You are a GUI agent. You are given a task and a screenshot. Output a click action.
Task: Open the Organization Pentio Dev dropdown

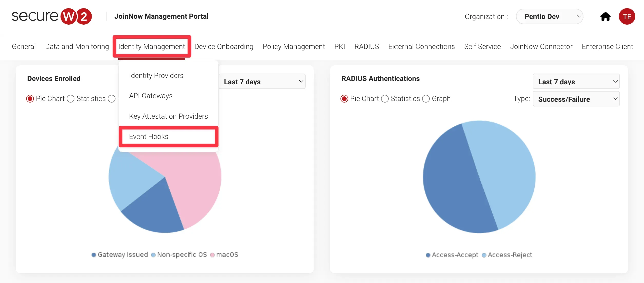pyautogui.click(x=550, y=17)
